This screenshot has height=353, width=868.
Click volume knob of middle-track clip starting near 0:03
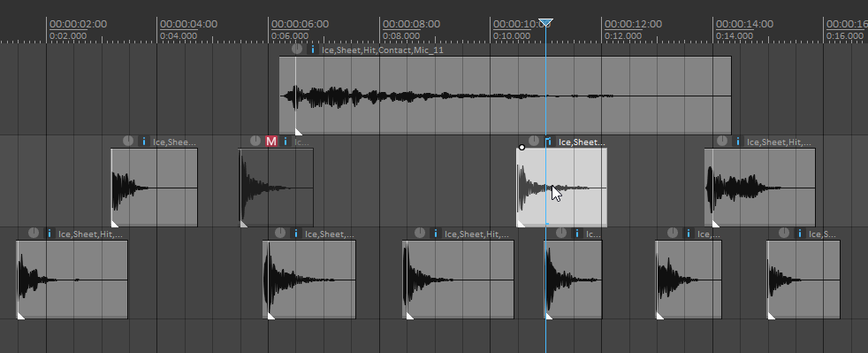128,141
